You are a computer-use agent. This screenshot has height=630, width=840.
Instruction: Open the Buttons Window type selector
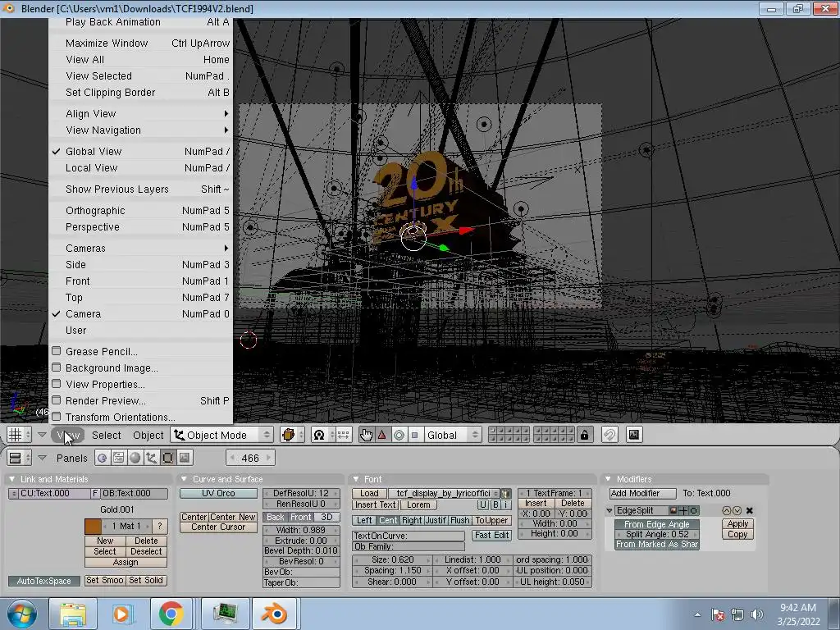[x=19, y=458]
